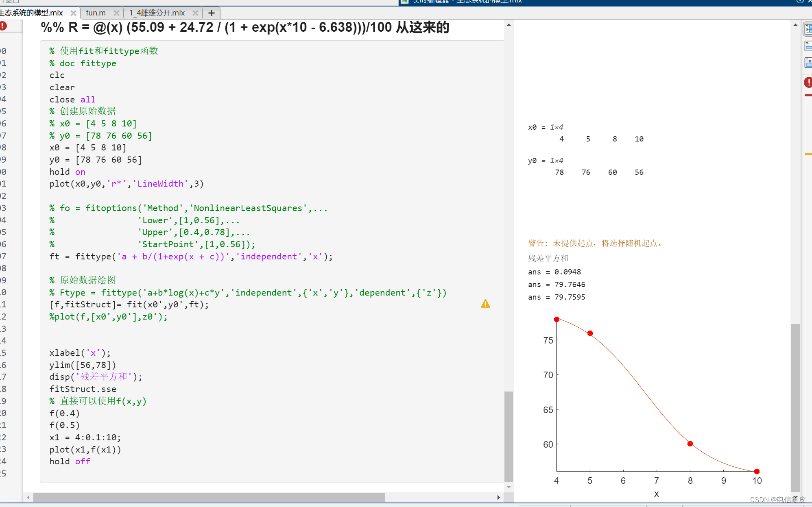Click red error indicator on right margin
Viewport: 812px width, 507px height.
click(x=808, y=83)
